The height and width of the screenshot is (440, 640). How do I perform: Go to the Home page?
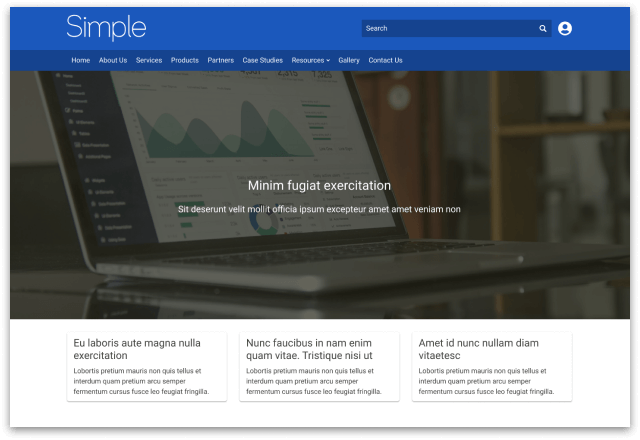[81, 60]
